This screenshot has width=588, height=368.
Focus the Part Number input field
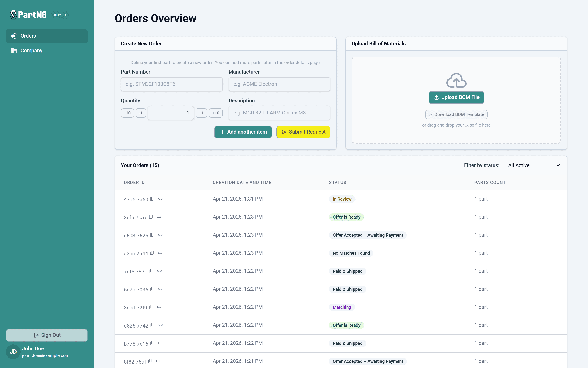pyautogui.click(x=172, y=84)
